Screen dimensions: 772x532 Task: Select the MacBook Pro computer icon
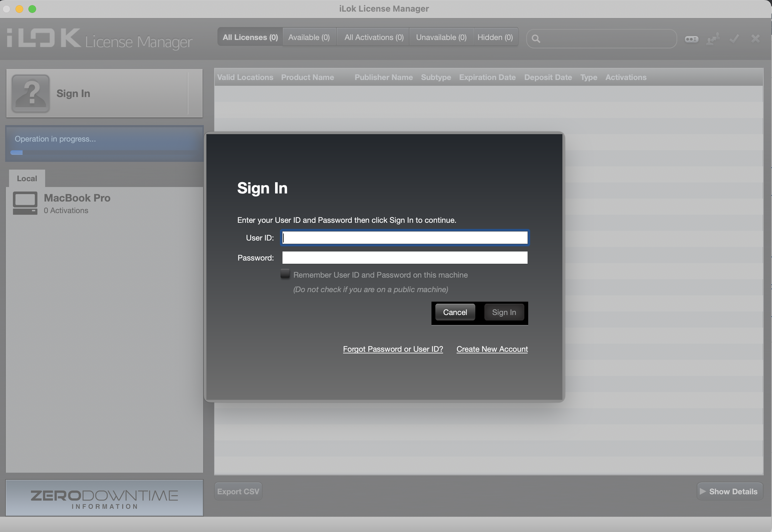[25, 203]
